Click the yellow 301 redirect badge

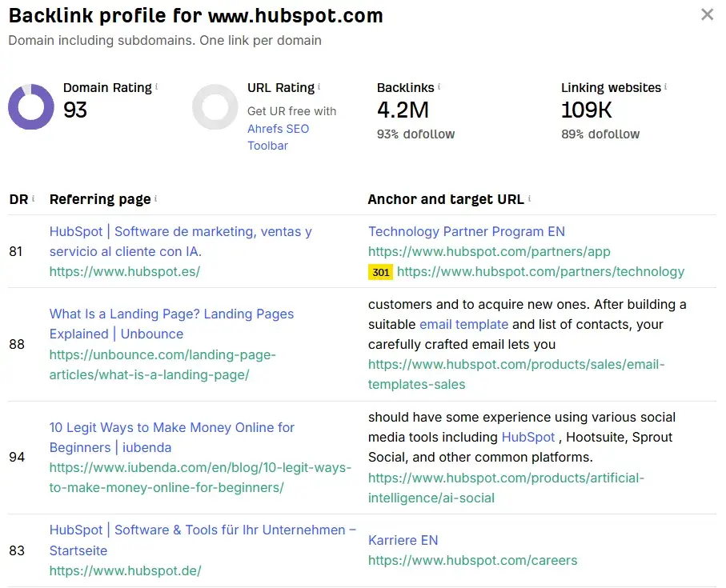tap(380, 272)
